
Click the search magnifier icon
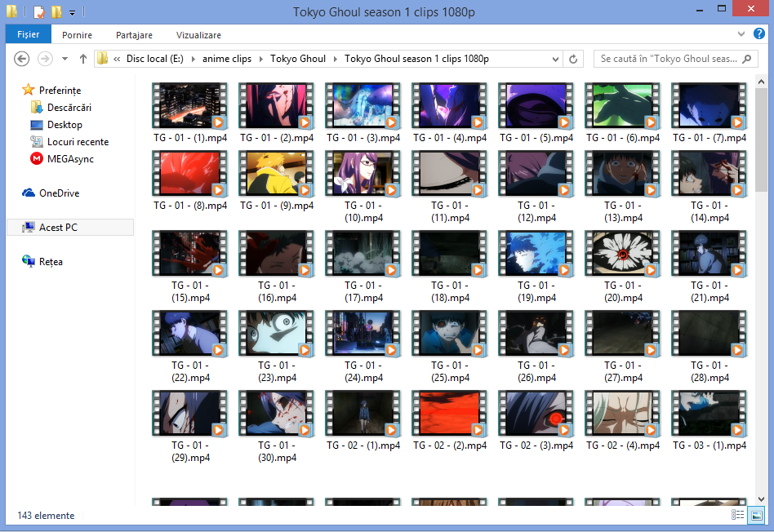click(747, 59)
